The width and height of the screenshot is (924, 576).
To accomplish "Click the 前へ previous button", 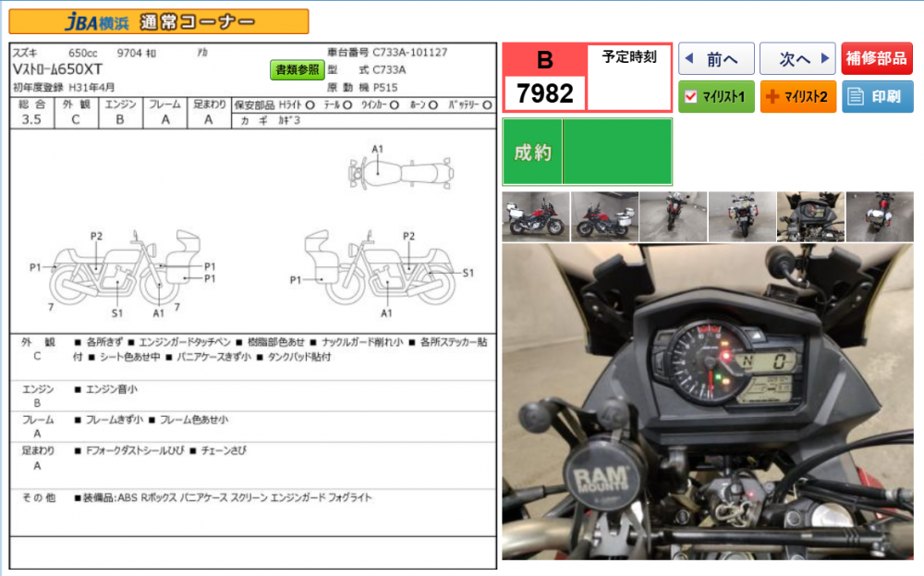I will [x=716, y=59].
